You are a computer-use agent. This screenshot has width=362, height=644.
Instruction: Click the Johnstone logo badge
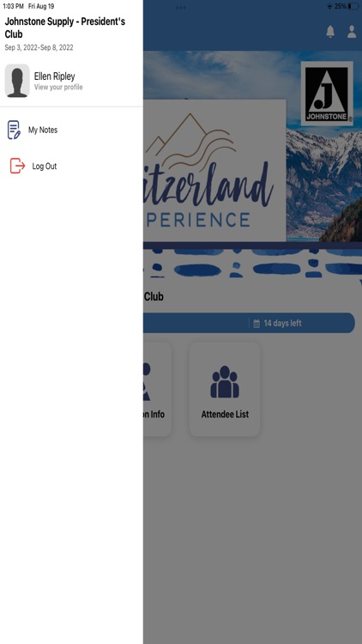(x=327, y=94)
